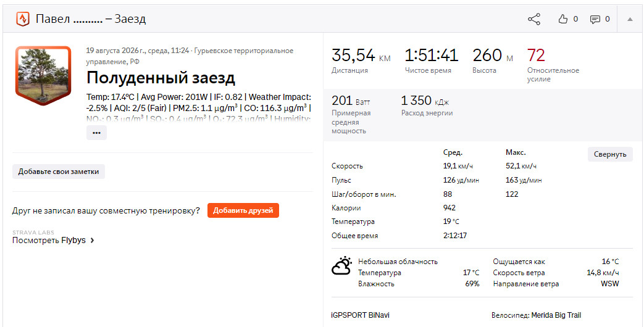Open the activity photo thumbnail with tree
This screenshot has width=644, height=327.
(43, 75)
